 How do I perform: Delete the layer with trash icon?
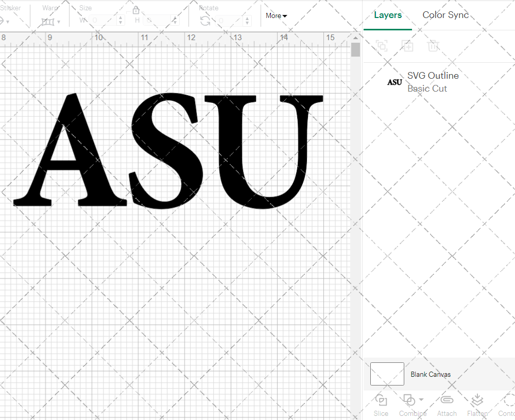433,46
